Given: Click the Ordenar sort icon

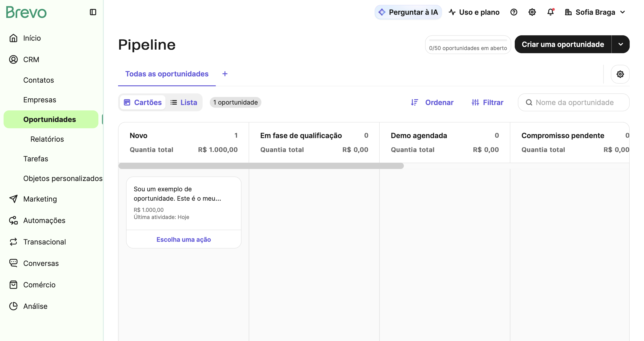Looking at the screenshot, I should (x=415, y=102).
